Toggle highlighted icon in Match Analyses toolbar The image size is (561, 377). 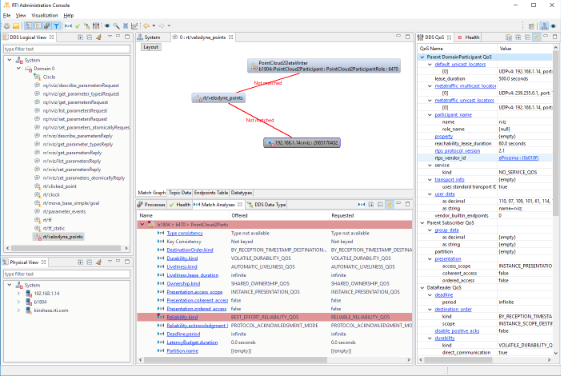[x=390, y=205]
